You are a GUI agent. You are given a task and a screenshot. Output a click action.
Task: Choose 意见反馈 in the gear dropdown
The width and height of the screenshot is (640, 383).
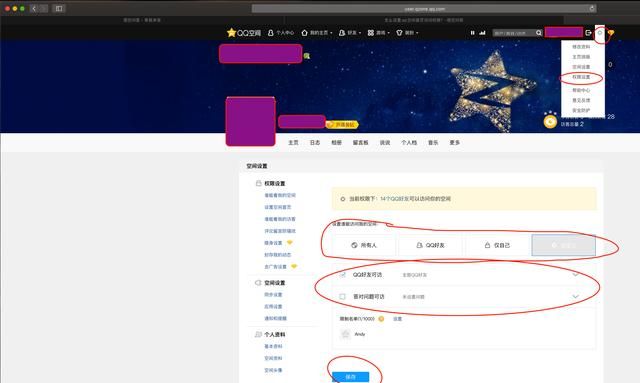pos(581,100)
